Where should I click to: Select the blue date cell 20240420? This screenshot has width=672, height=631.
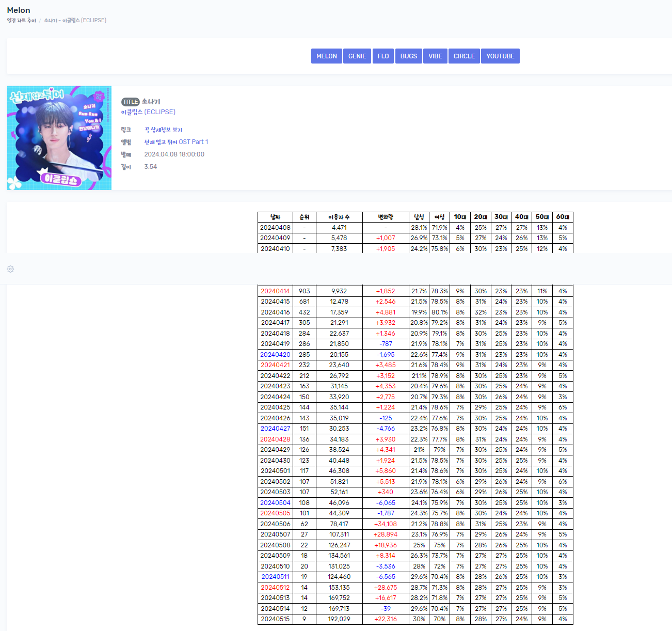click(275, 355)
